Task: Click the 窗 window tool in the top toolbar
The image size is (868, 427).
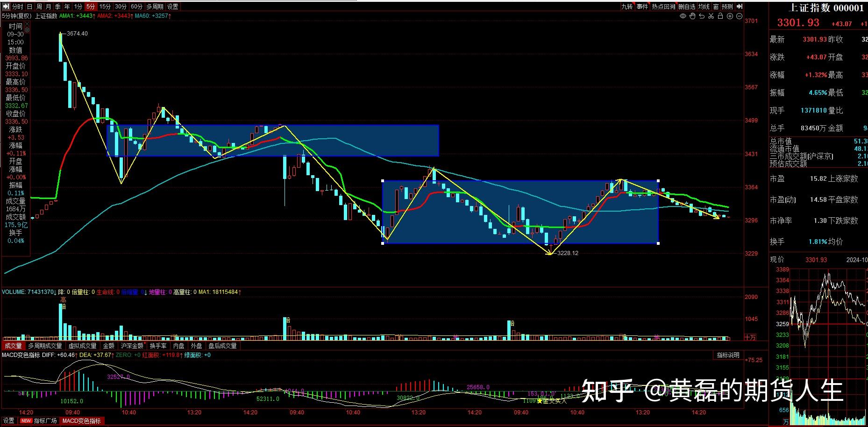Action: pos(716,7)
